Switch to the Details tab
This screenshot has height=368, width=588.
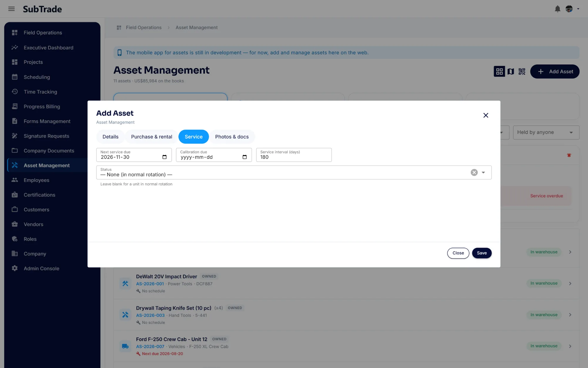pos(110,137)
